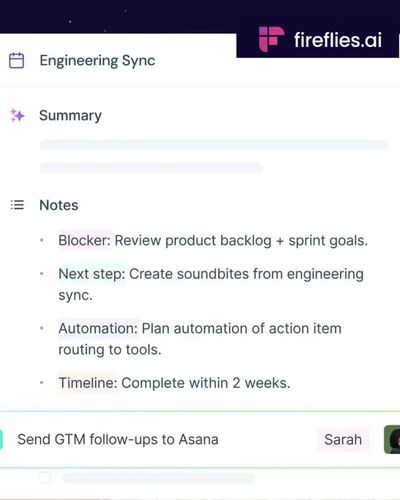400x500 pixels.
Task: Click the Timeline label tag
Action: coord(88,383)
